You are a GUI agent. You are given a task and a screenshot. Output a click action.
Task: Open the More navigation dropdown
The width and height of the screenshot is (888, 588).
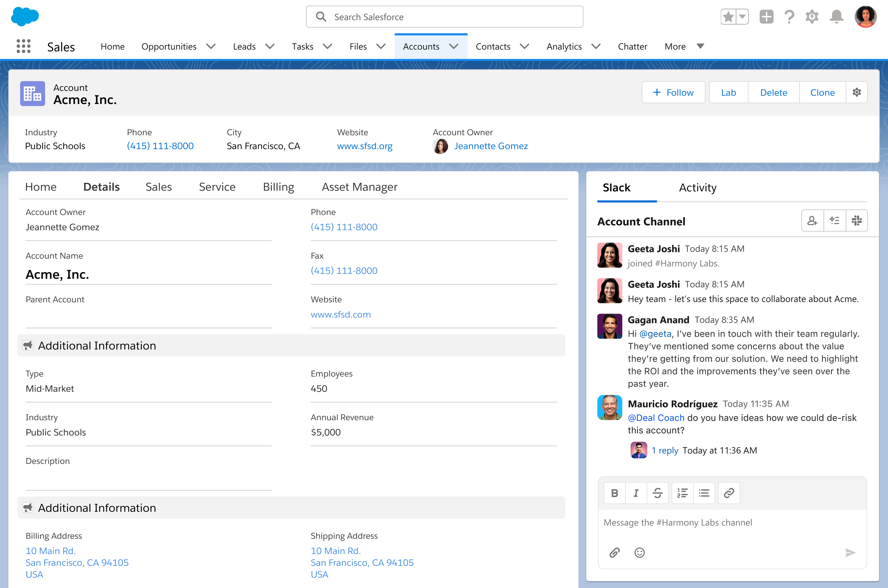point(684,46)
